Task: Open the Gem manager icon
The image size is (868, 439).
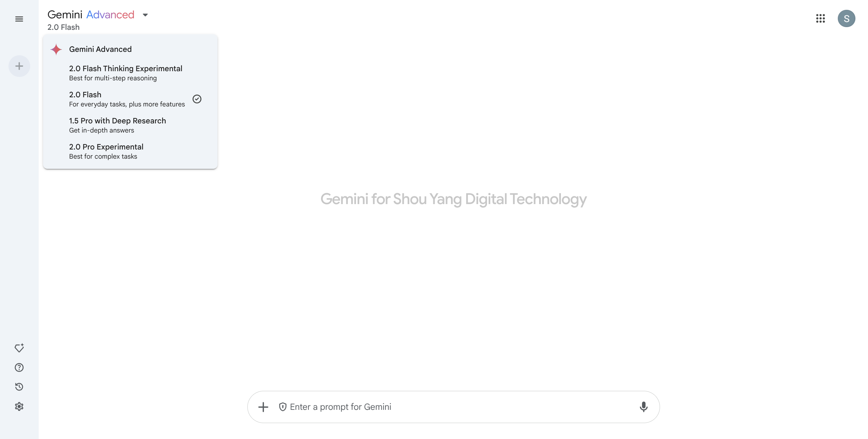Action: [x=19, y=348]
